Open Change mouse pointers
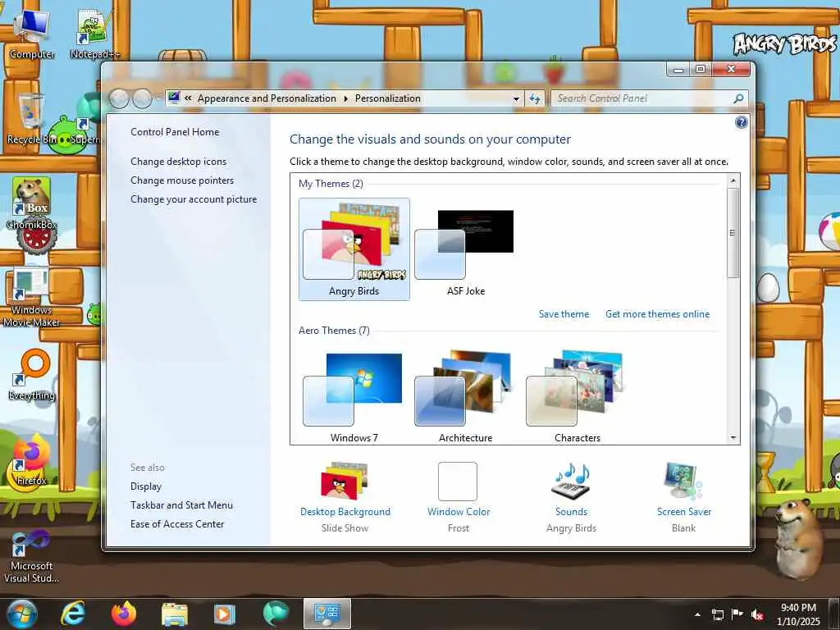The image size is (840, 630). pyautogui.click(x=182, y=180)
